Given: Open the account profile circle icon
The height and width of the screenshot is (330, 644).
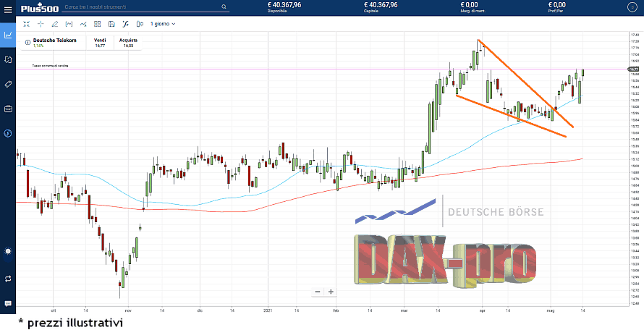Looking at the screenshot, I should point(632,7).
